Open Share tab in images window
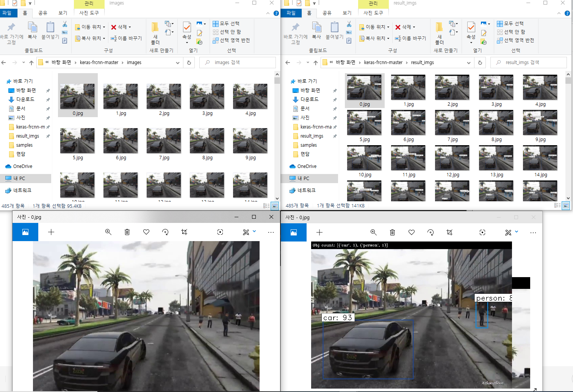 [x=43, y=13]
